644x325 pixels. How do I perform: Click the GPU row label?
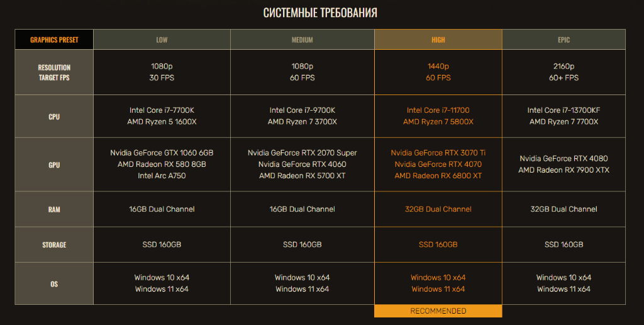tap(54, 165)
